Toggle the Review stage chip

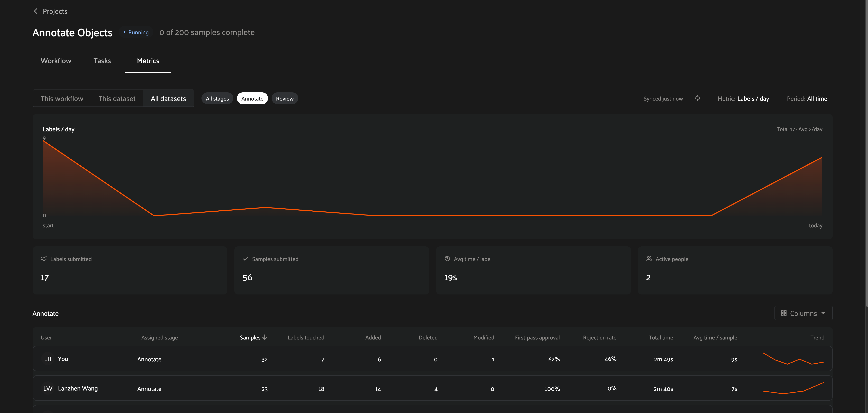click(x=285, y=98)
